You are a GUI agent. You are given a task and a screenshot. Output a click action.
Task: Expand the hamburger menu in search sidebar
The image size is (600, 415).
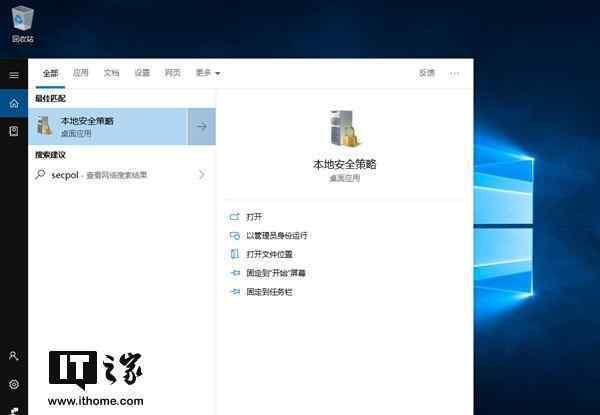point(14,75)
